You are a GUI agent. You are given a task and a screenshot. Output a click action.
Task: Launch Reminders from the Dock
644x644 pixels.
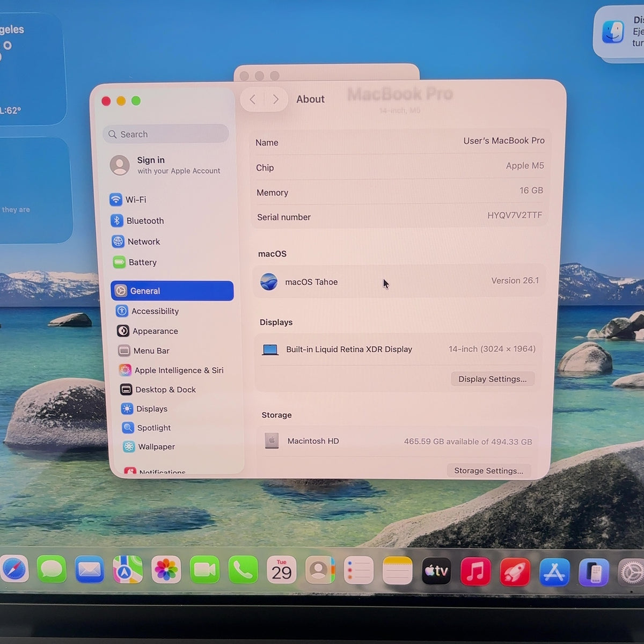coord(358,570)
